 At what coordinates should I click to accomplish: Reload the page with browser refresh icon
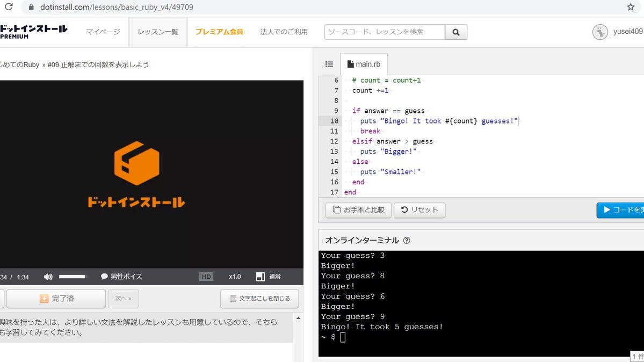(9, 6)
